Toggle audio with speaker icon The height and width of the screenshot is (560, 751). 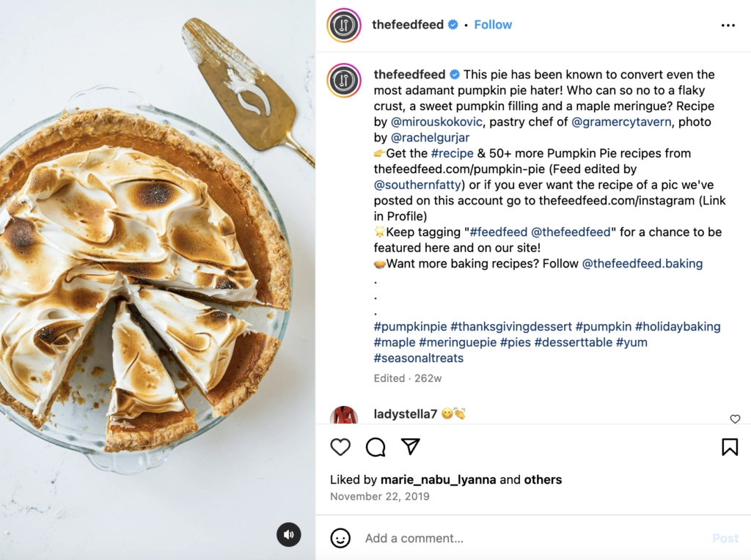[x=289, y=534]
